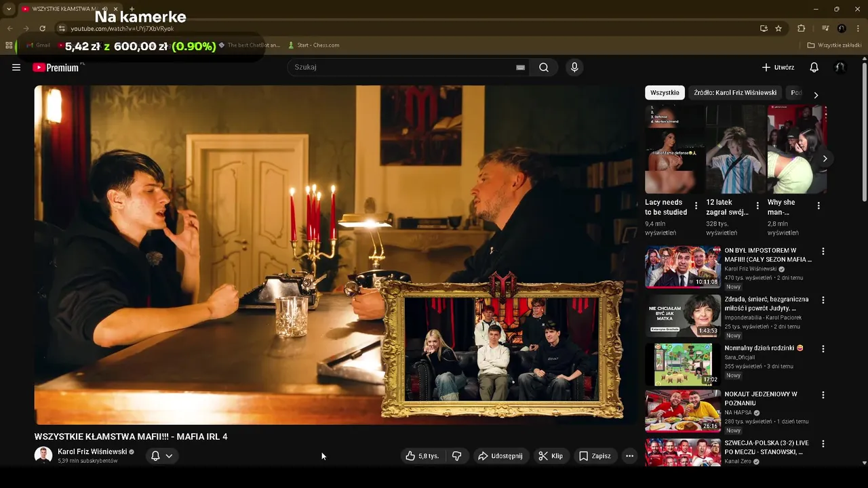Open the browser extensions puzzle icon
The width and height of the screenshot is (868, 488).
click(802, 28)
